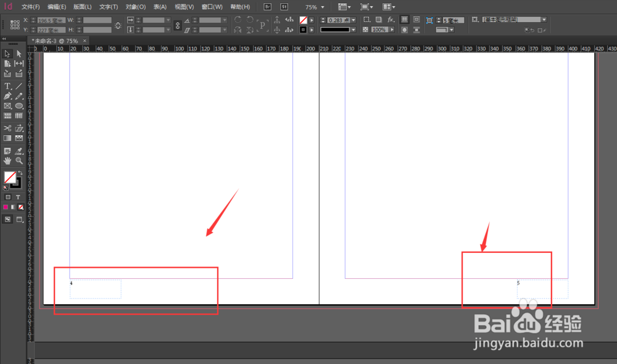
Task: Open the stroke style line dropdown
Action: (354, 30)
